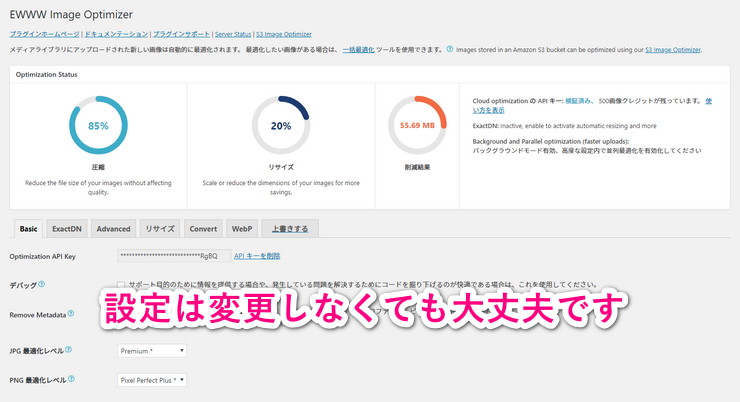Viewport: 740px width, 402px height.
Task: Switch to the Advanced tab
Action: (x=113, y=228)
